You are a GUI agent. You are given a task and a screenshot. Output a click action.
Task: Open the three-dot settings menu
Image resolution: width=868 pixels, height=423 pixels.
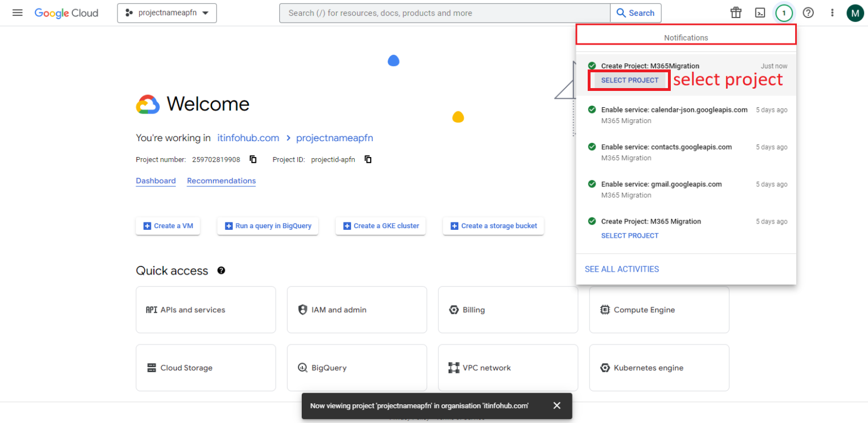[832, 12]
